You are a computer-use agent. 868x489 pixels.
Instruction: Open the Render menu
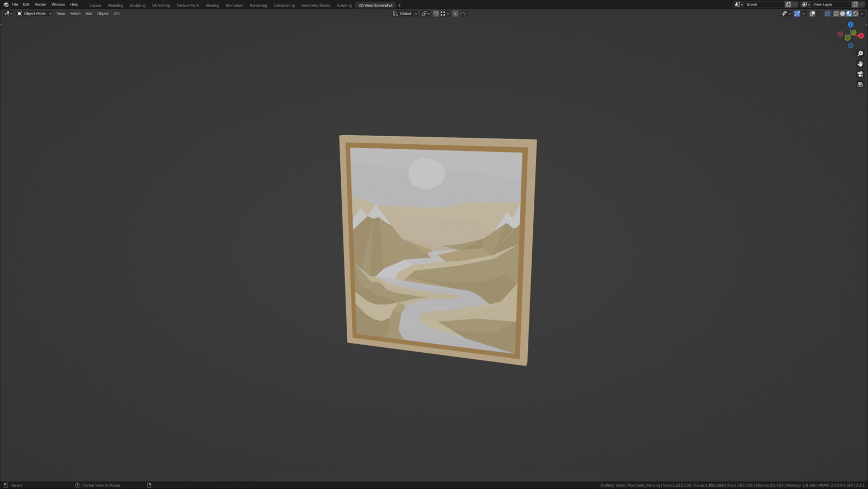(x=41, y=4)
